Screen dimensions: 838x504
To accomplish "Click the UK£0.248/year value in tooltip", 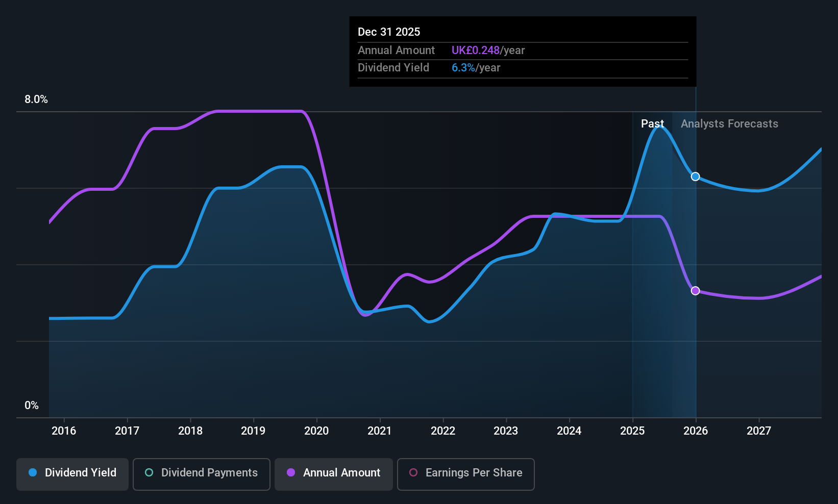I will (x=488, y=51).
